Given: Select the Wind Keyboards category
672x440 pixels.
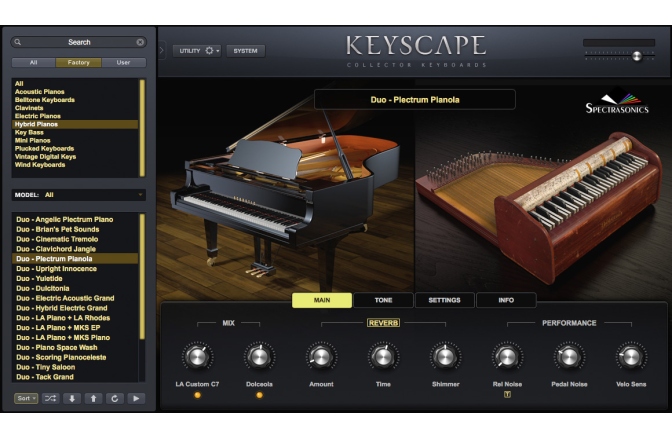Looking at the screenshot, I should tap(75, 165).
